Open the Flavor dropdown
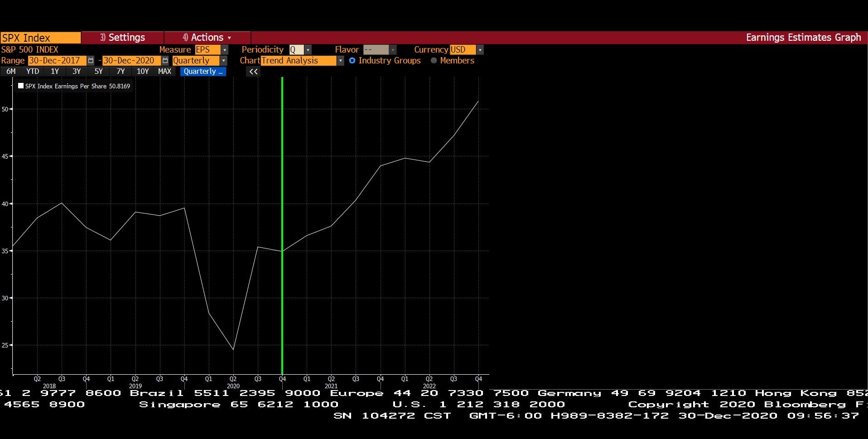 [x=393, y=50]
